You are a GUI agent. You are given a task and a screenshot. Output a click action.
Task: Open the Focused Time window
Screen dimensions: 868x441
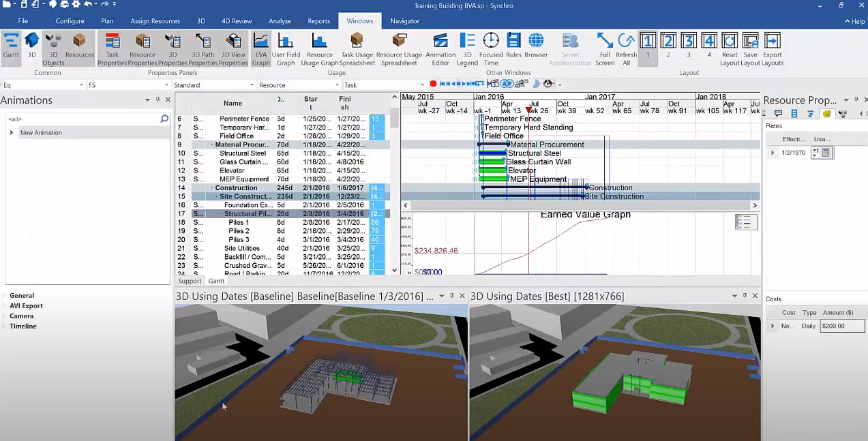(x=491, y=49)
